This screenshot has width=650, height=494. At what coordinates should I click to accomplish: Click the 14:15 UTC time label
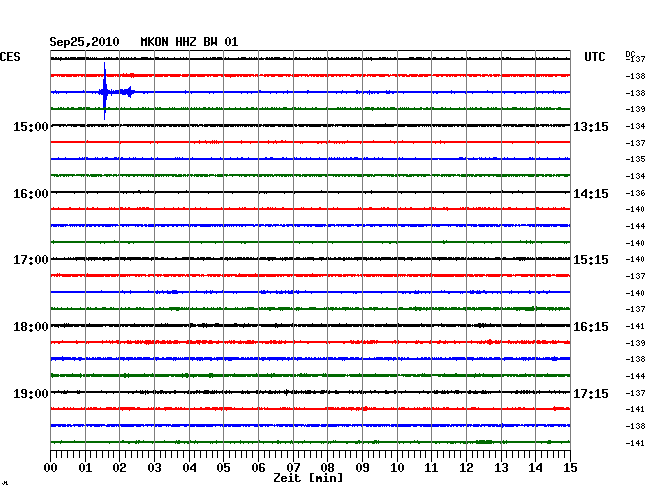[x=591, y=194]
